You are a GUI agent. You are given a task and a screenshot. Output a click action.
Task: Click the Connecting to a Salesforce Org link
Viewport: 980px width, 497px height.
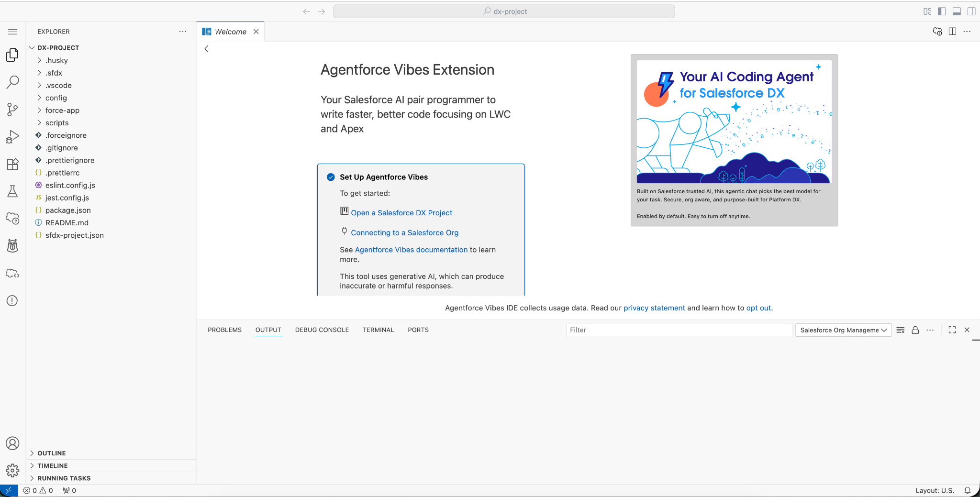pyautogui.click(x=404, y=232)
